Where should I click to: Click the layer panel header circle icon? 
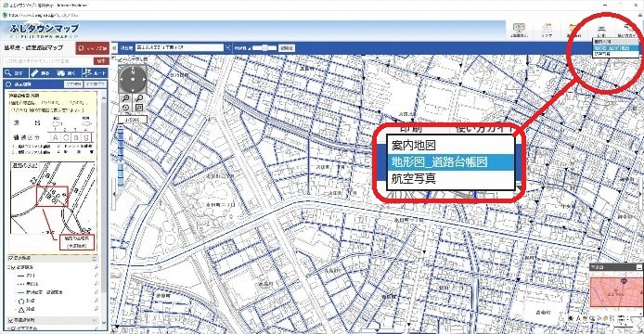tap(8, 84)
